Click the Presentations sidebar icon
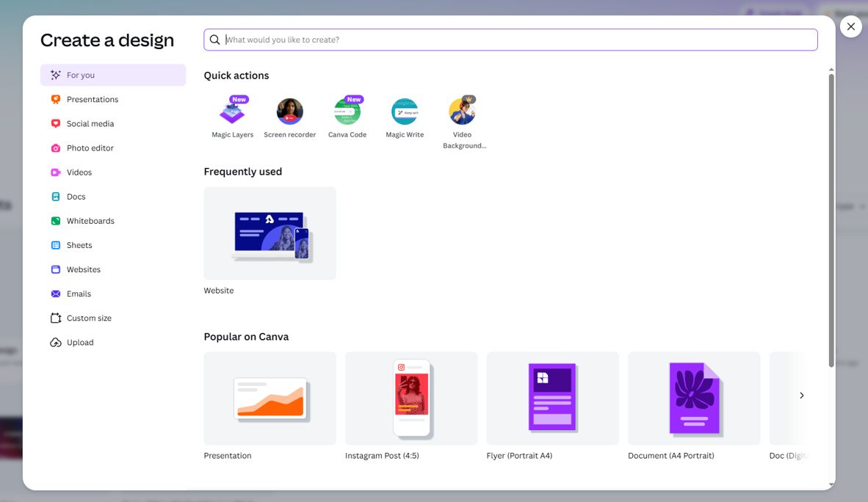This screenshot has height=502, width=868. click(x=55, y=99)
